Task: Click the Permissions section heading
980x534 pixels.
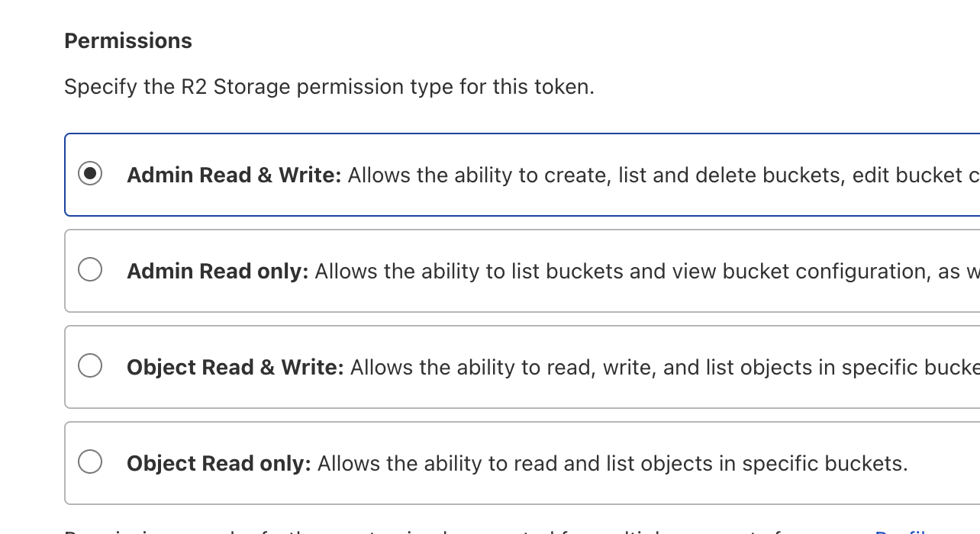Action: click(x=128, y=41)
